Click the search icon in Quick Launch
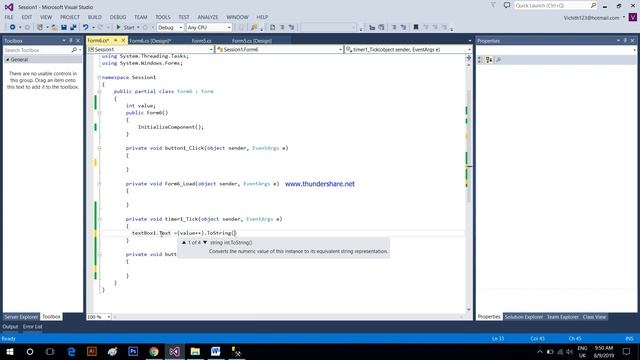Viewport: 640px width, 360px height. click(593, 5)
